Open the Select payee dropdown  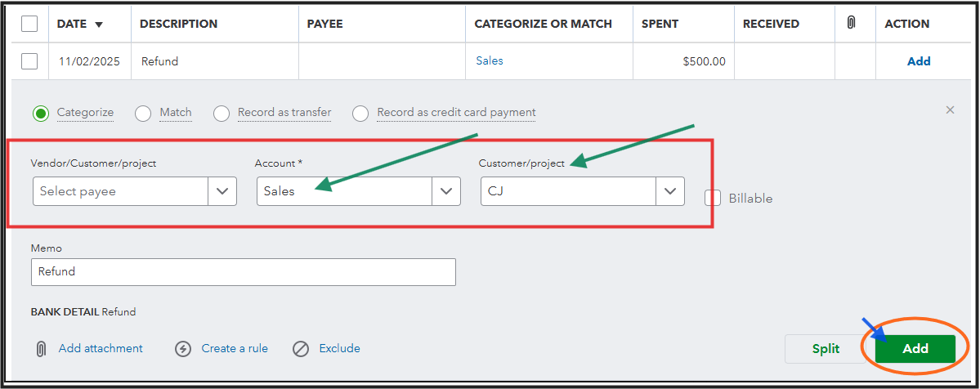[x=222, y=191]
